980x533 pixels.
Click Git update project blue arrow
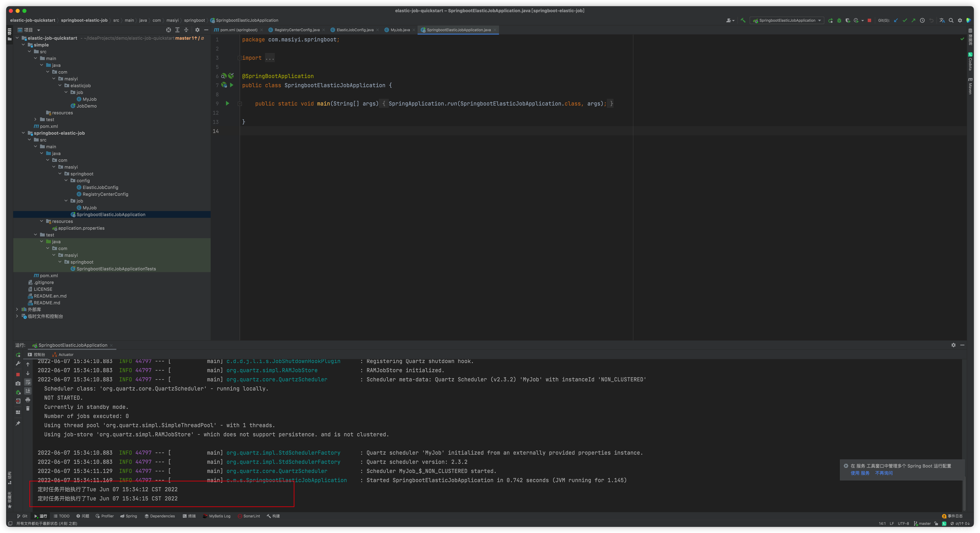pos(896,21)
